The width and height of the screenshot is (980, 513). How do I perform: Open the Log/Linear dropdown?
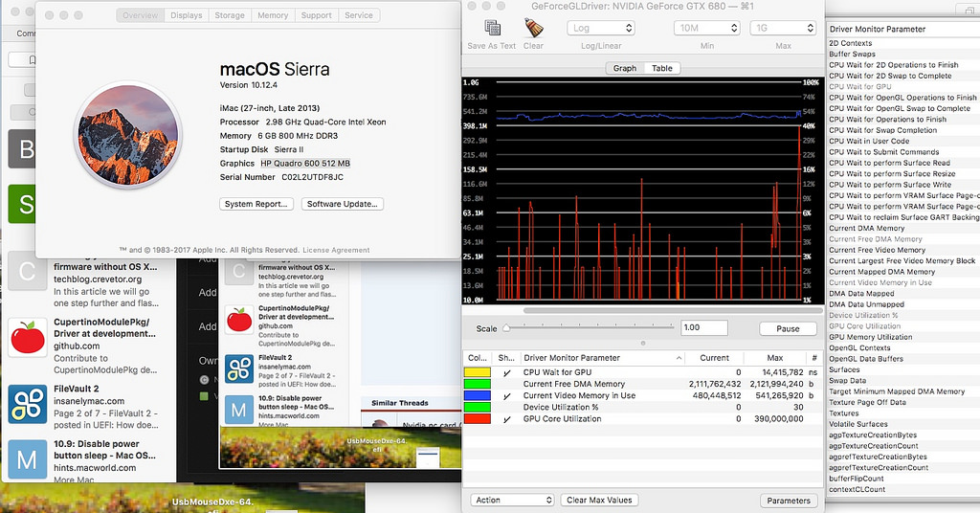click(601, 28)
